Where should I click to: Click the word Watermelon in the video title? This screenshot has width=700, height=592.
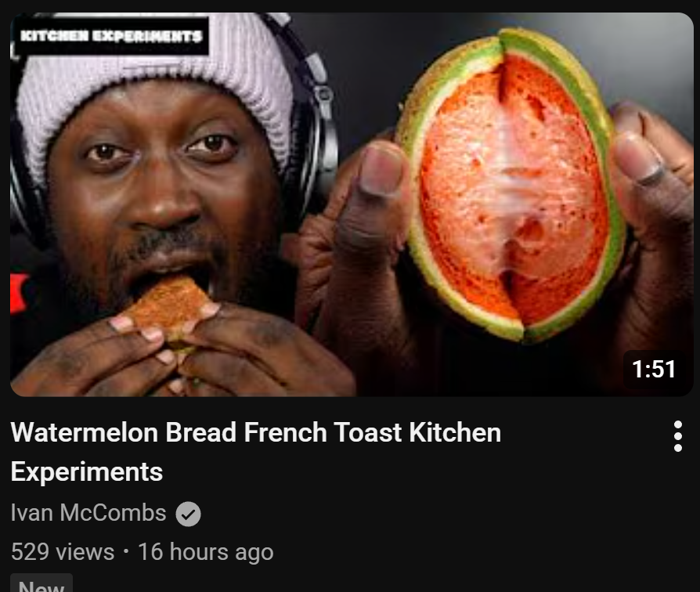[x=85, y=432]
